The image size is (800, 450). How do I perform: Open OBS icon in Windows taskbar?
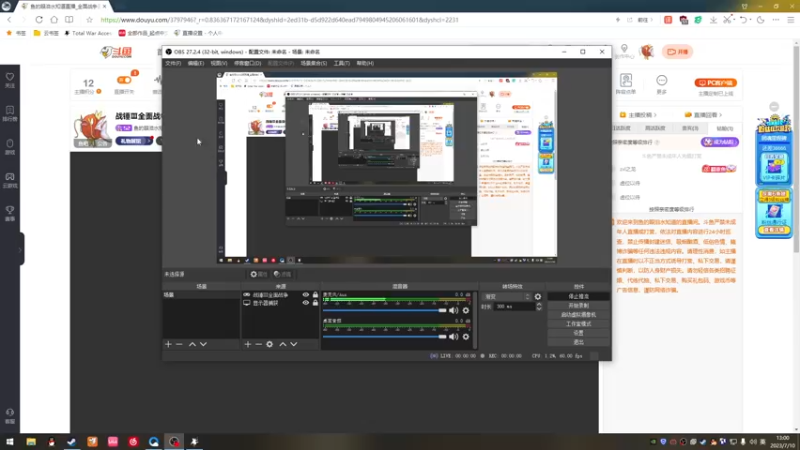point(174,442)
